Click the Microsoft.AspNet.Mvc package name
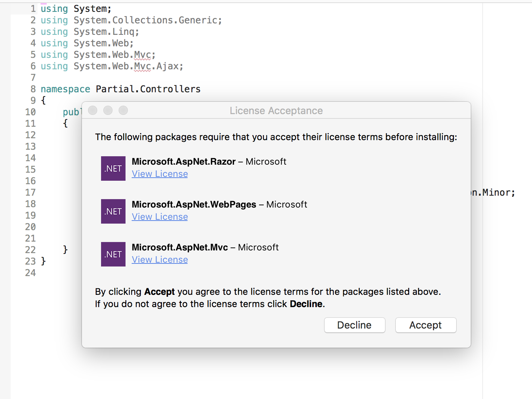 180,247
